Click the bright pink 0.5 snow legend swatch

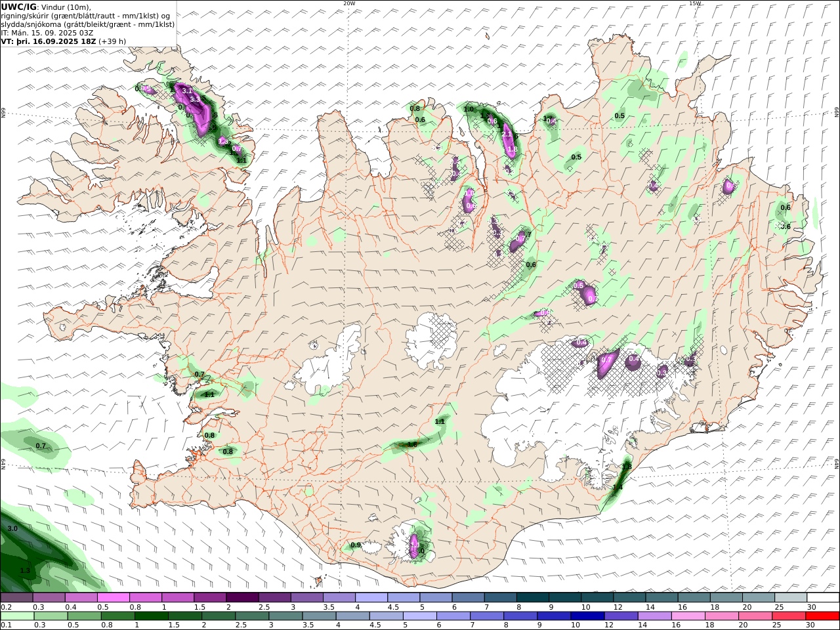pos(114,598)
